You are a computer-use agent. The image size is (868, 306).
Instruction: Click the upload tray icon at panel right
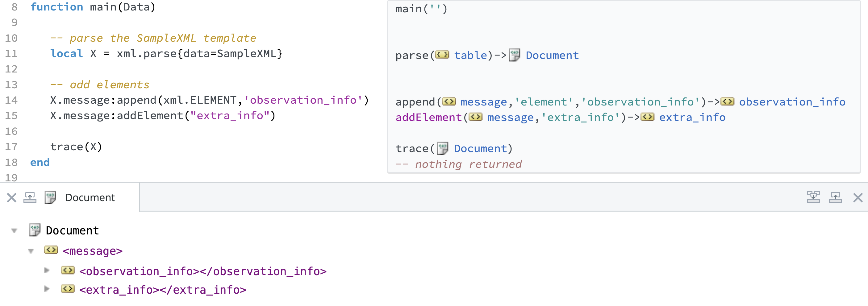835,197
